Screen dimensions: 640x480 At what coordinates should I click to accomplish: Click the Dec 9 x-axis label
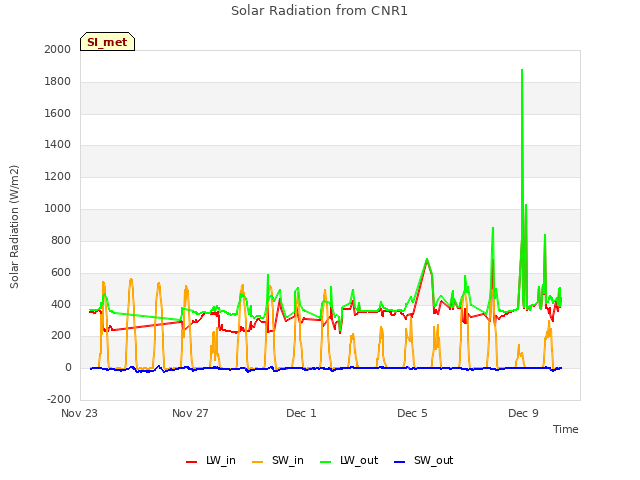(523, 413)
